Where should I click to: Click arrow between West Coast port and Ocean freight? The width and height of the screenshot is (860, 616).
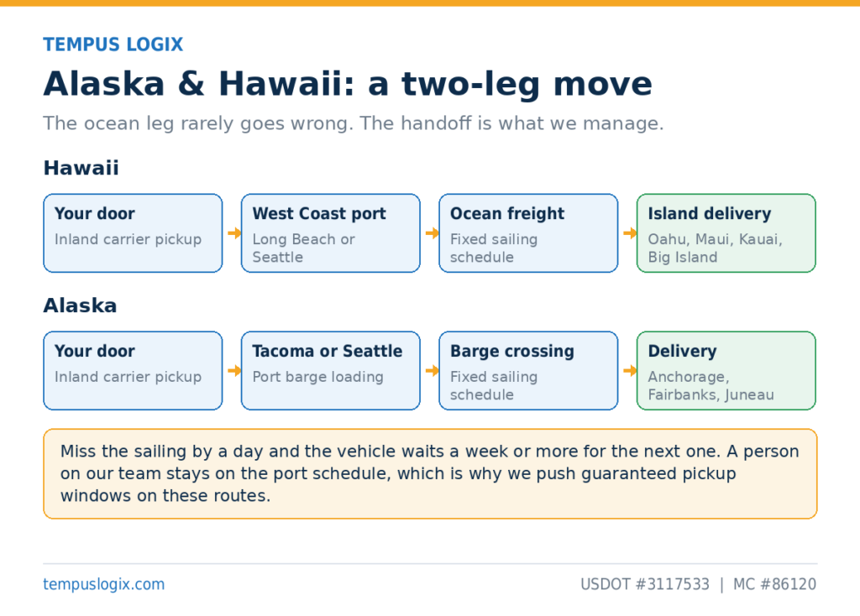click(x=433, y=233)
